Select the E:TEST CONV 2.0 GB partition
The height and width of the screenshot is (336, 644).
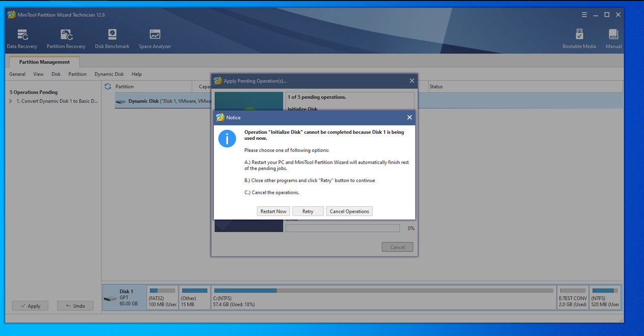tap(573, 297)
